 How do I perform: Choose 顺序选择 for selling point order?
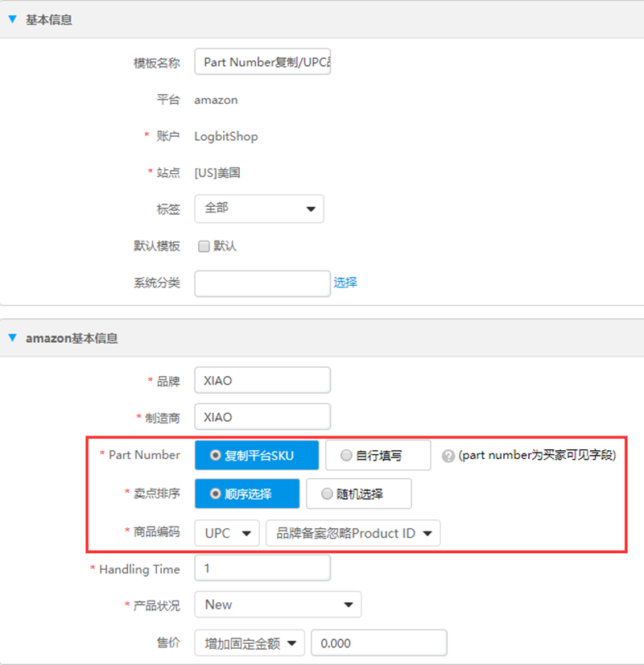(x=247, y=494)
